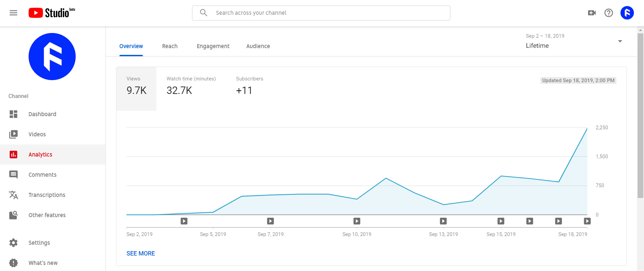This screenshot has height=271, width=644.
Task: Open Comments section in sidebar
Action: [x=42, y=175]
